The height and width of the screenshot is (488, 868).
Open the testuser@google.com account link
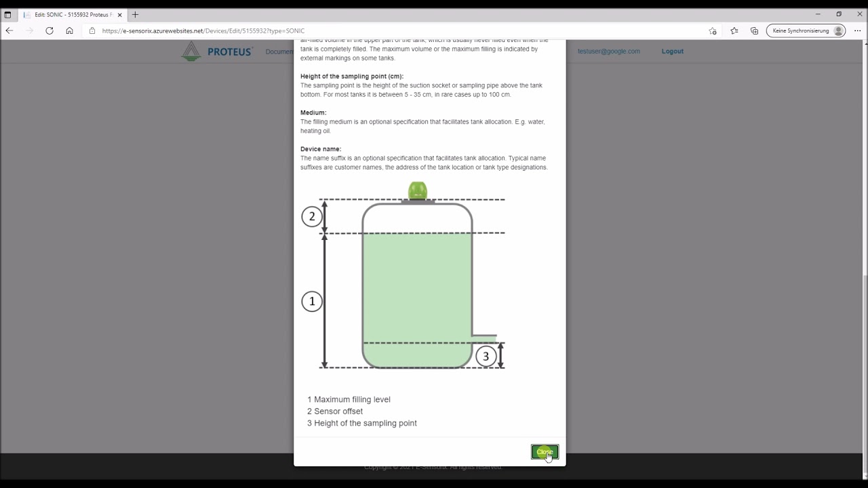coord(608,51)
